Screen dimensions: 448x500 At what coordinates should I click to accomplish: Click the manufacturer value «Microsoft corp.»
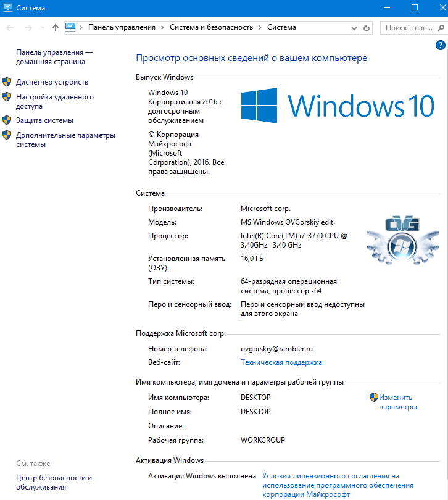(265, 209)
